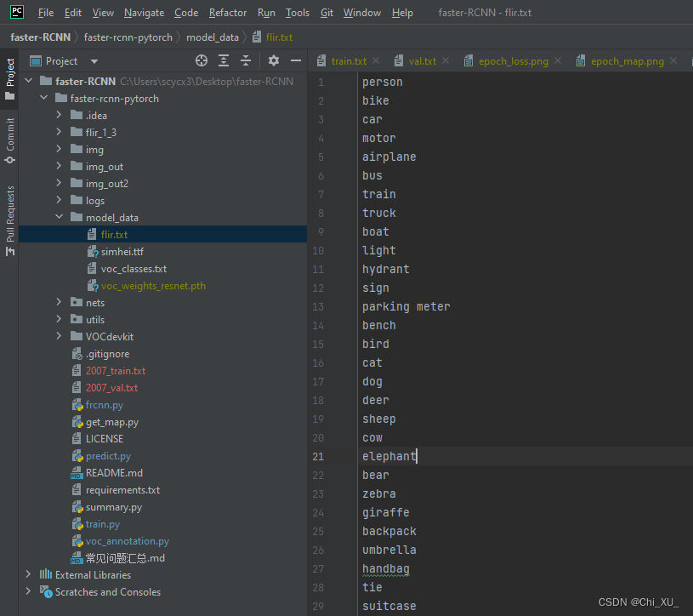Open the Tools menu
This screenshot has width=693, height=616.
click(298, 13)
